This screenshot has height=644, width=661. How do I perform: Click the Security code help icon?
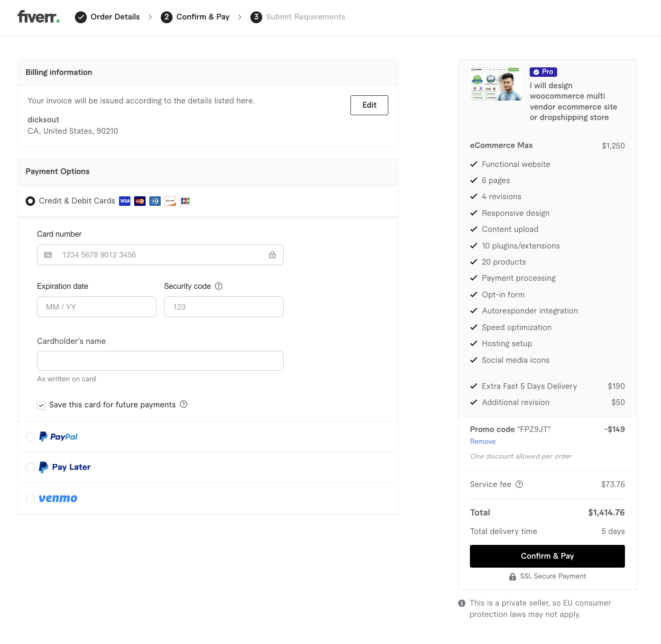coord(219,286)
